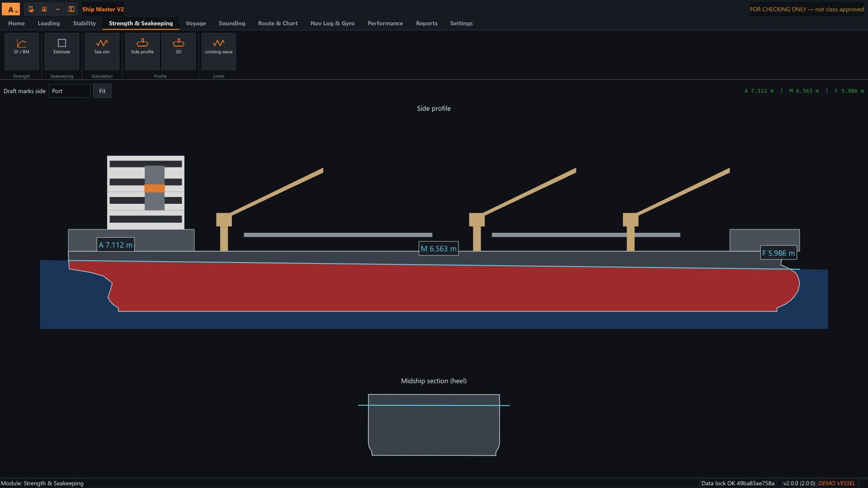
Task: Open the Draft marks side Port dropdown
Action: pos(69,91)
